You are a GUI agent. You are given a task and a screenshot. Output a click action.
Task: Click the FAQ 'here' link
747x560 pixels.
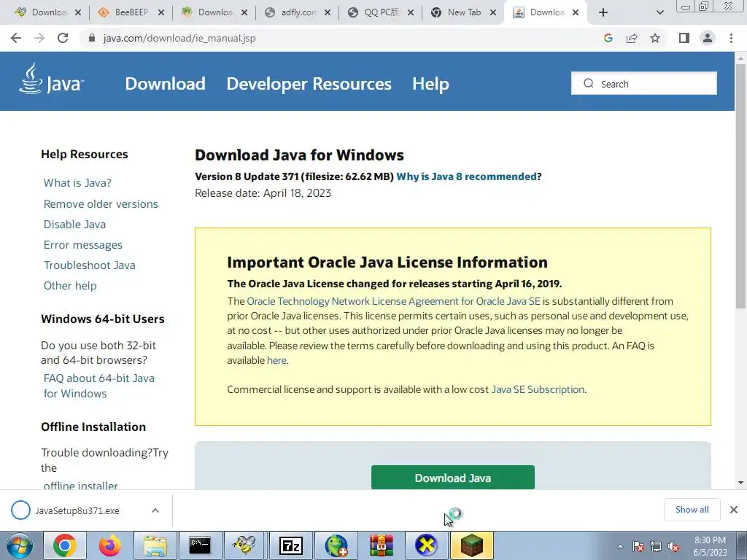[x=276, y=360]
